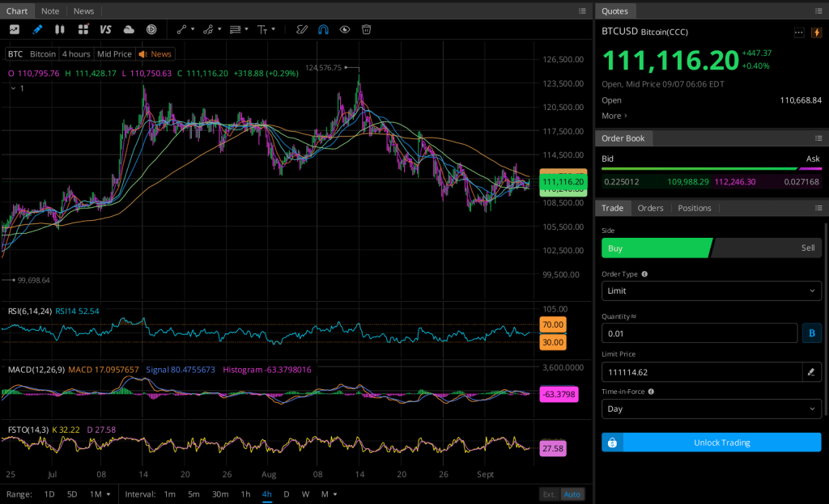
Task: Click the Unlock Trading button
Action: 711,443
